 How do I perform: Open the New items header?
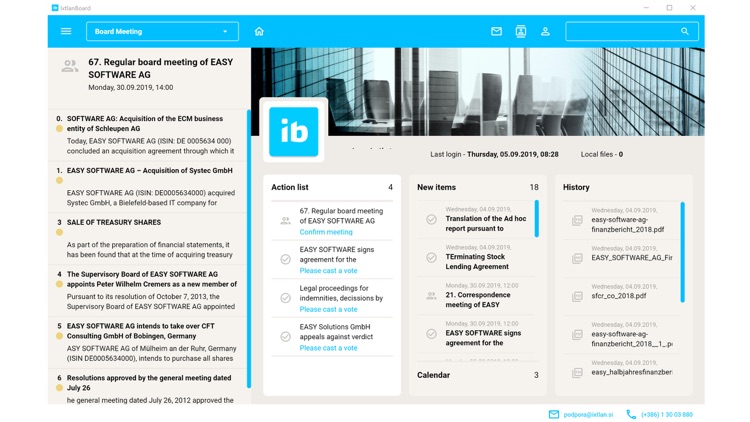tap(478, 188)
